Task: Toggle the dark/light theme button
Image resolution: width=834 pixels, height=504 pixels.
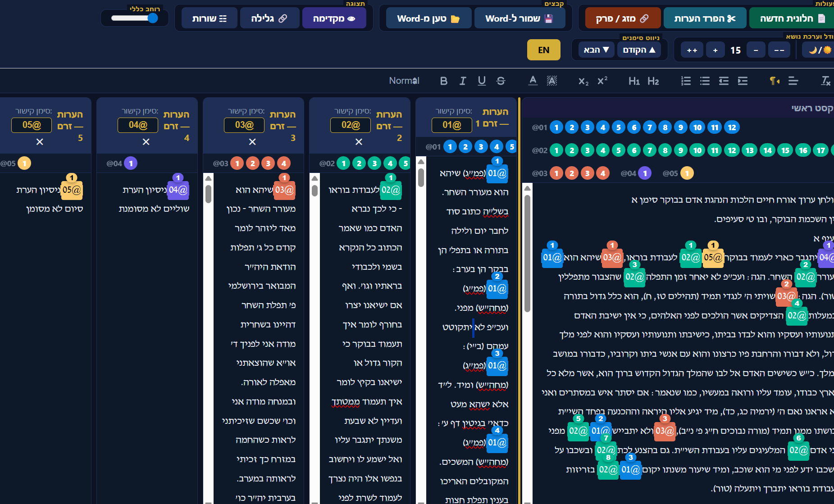Action: pyautogui.click(x=820, y=50)
